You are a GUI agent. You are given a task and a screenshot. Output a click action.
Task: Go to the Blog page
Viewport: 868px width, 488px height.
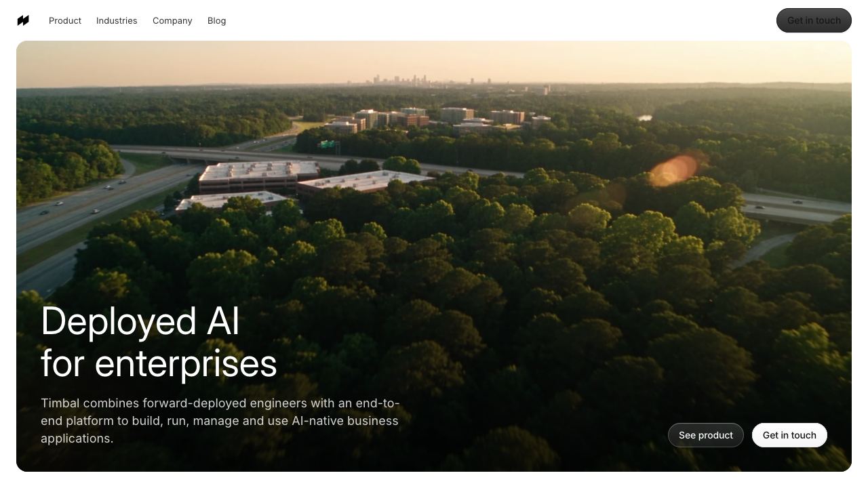[x=217, y=21]
